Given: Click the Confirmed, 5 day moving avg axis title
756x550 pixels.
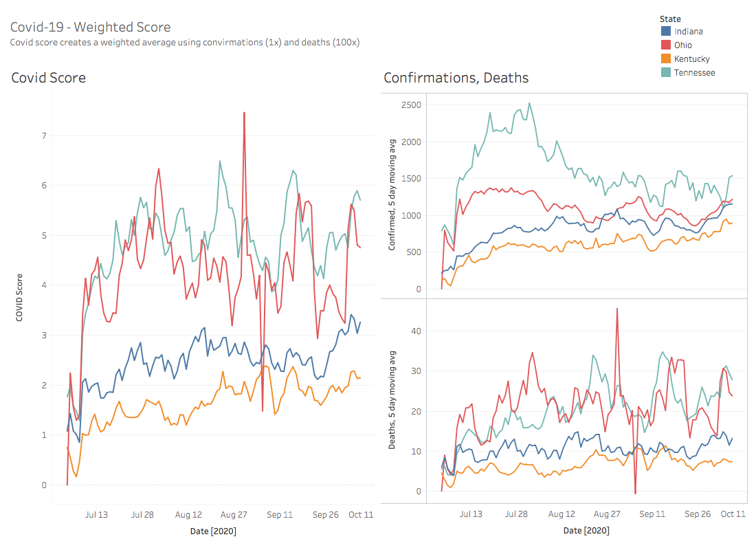Looking at the screenshot, I should 393,195.
